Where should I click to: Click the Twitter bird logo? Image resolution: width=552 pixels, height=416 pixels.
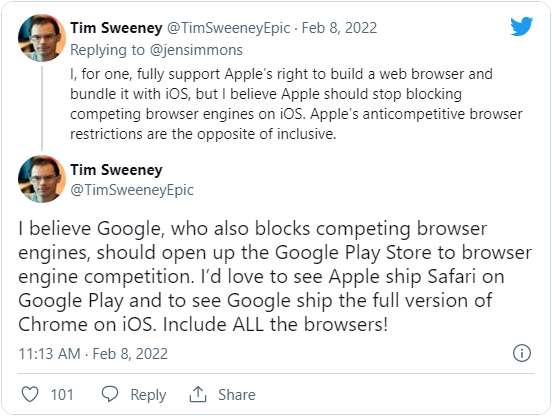[521, 26]
